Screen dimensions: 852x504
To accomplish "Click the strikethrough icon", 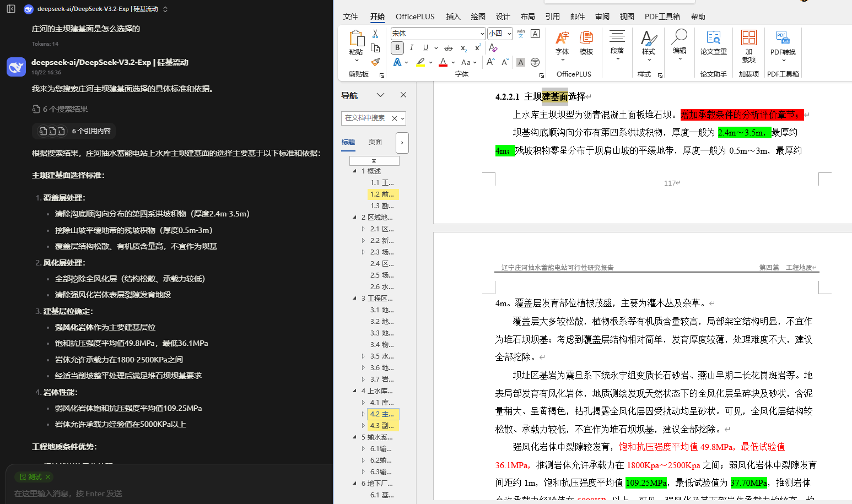I will 449,48.
